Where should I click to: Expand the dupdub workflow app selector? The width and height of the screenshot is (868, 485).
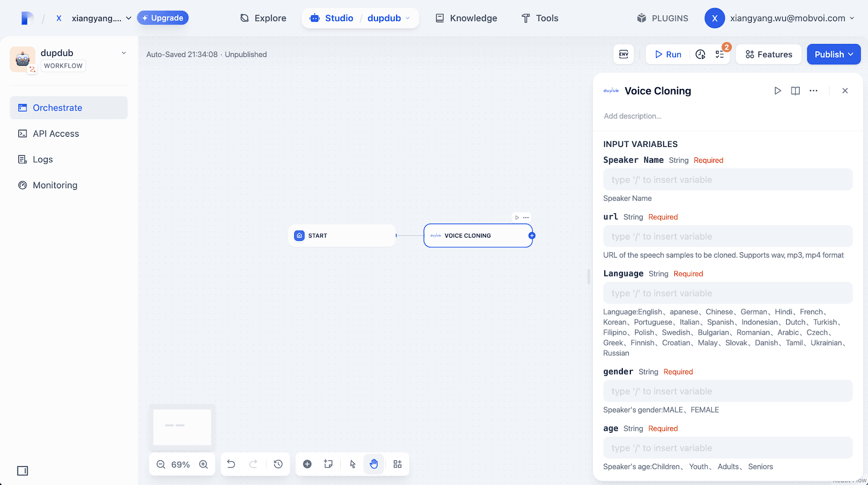click(x=124, y=53)
